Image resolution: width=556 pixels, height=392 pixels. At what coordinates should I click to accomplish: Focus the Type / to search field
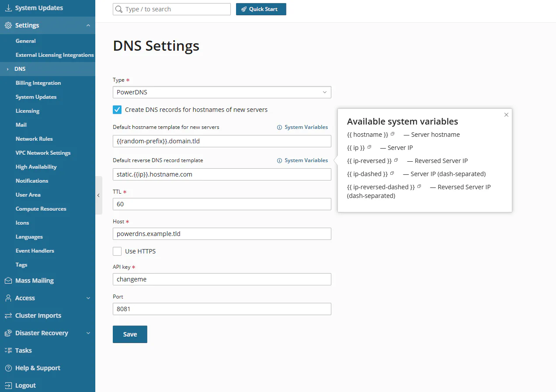tap(172, 9)
